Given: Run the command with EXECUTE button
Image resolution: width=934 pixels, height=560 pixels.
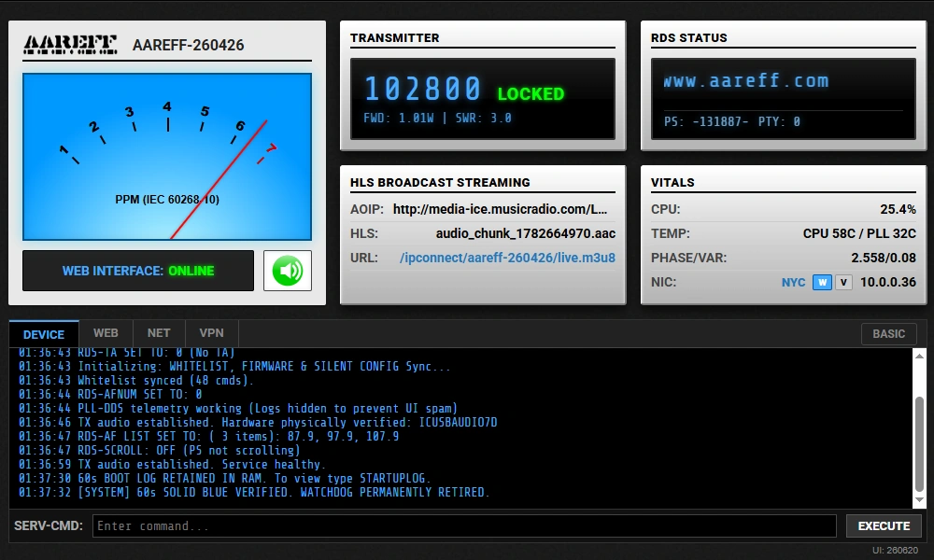Looking at the screenshot, I should pos(884,526).
